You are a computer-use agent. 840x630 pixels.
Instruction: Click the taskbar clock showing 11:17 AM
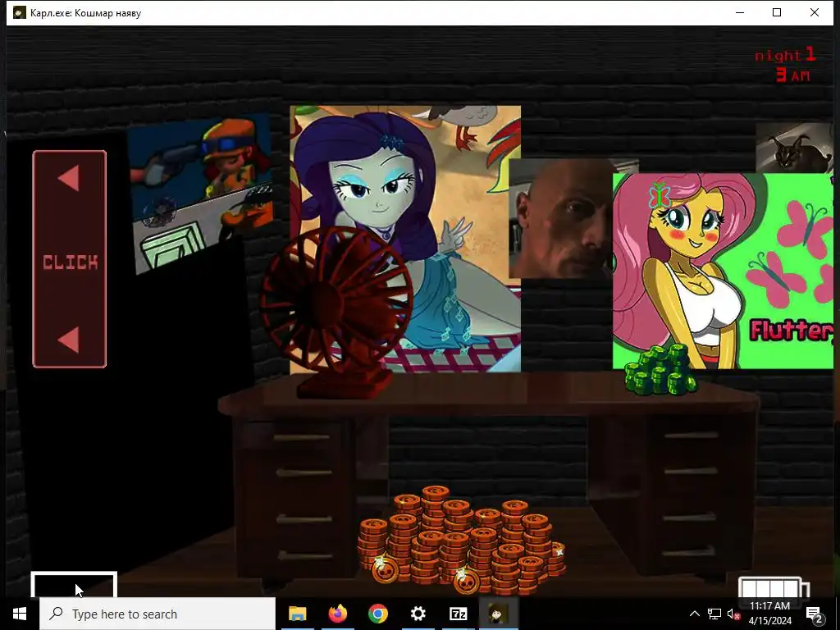(x=769, y=614)
